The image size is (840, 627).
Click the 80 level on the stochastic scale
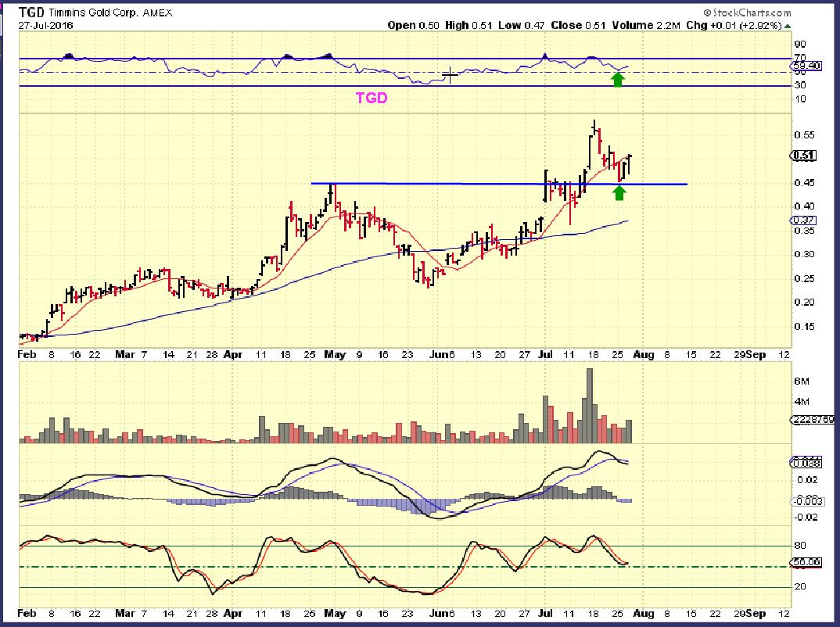coord(800,546)
